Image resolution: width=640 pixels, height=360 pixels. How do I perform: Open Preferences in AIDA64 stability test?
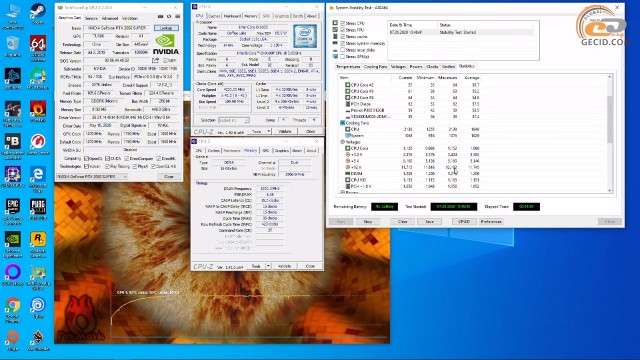click(x=491, y=222)
